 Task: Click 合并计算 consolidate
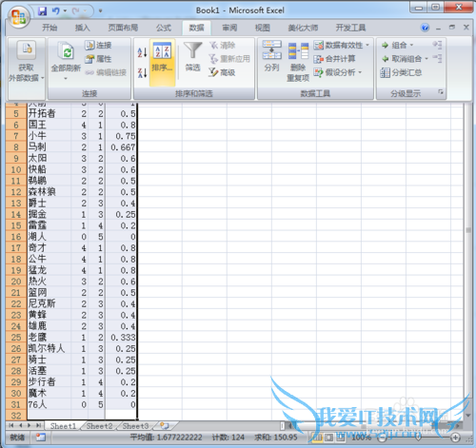(x=334, y=59)
